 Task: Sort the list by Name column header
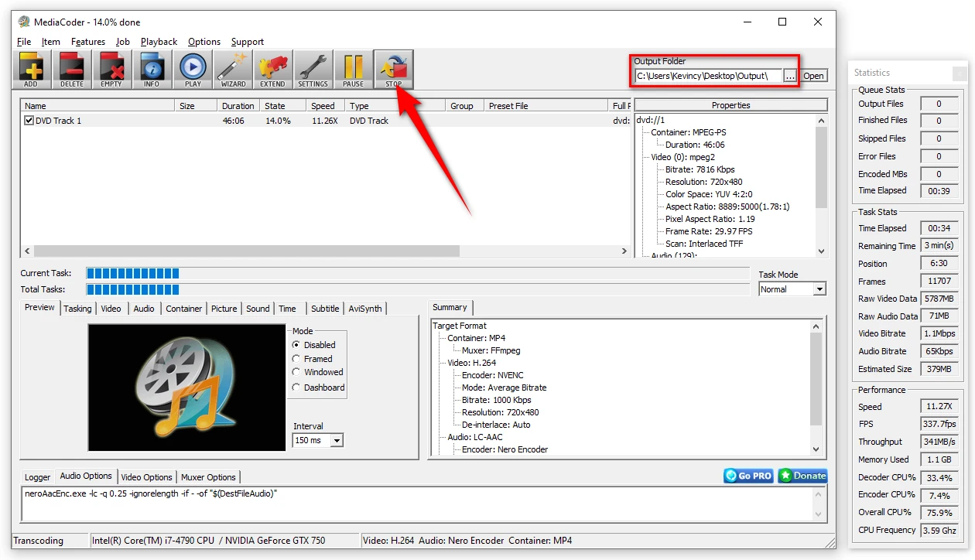point(98,106)
